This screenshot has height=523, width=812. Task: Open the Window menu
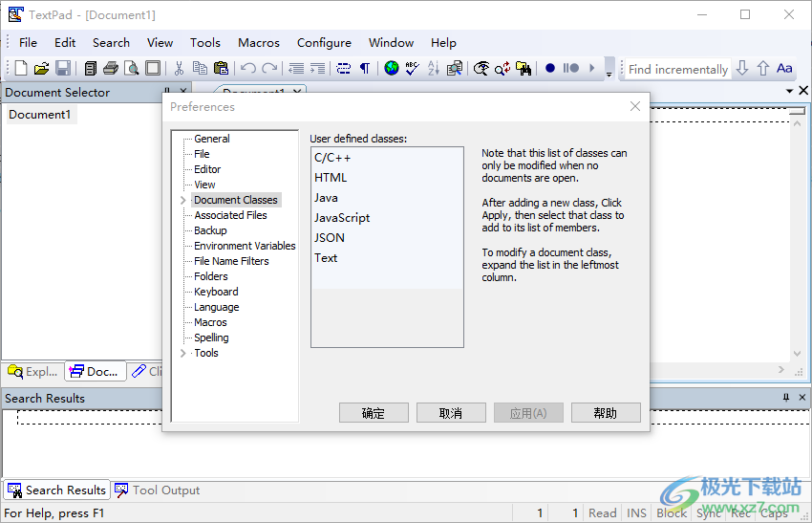pyautogui.click(x=391, y=43)
